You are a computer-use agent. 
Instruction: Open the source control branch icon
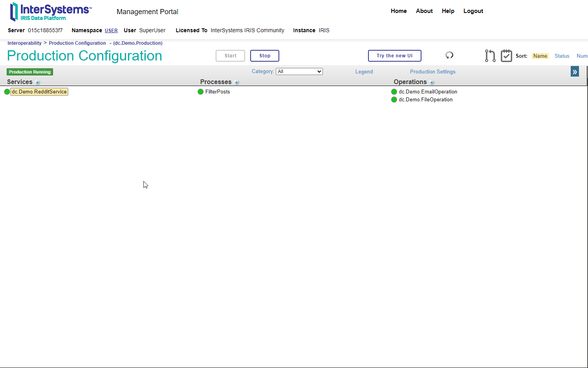(x=490, y=56)
